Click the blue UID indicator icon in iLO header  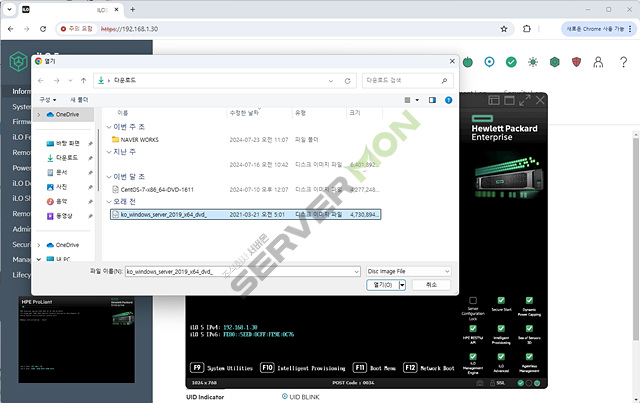click(489, 62)
